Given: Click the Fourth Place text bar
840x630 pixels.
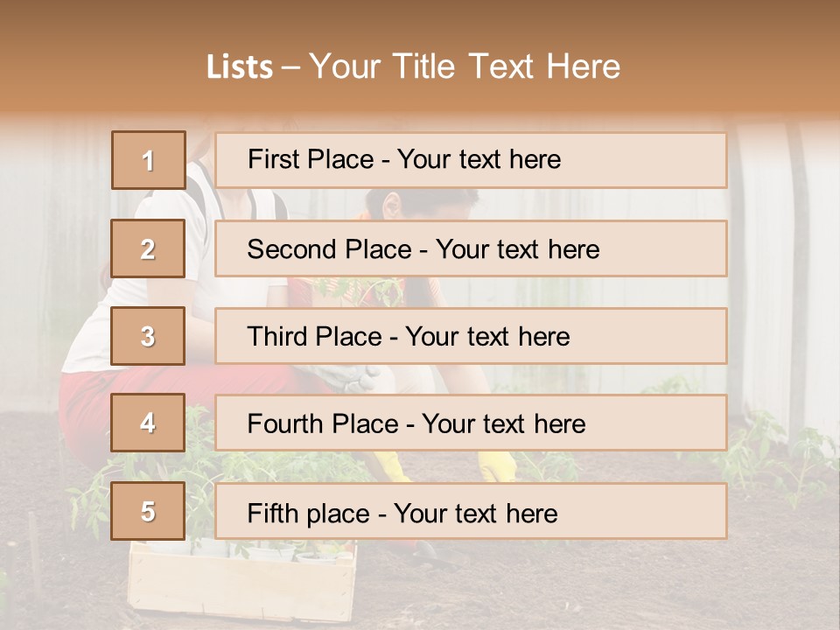Looking at the screenshot, I should pyautogui.click(x=471, y=423).
